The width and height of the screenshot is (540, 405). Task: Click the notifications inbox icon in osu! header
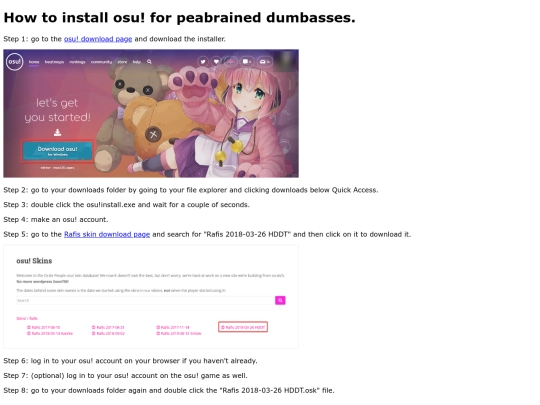(x=264, y=61)
